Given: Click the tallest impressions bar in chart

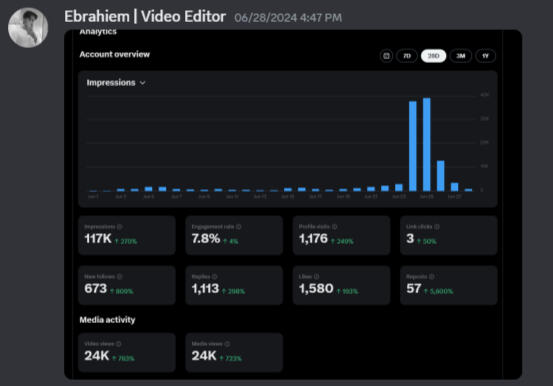Looking at the screenshot, I should pos(427,145).
